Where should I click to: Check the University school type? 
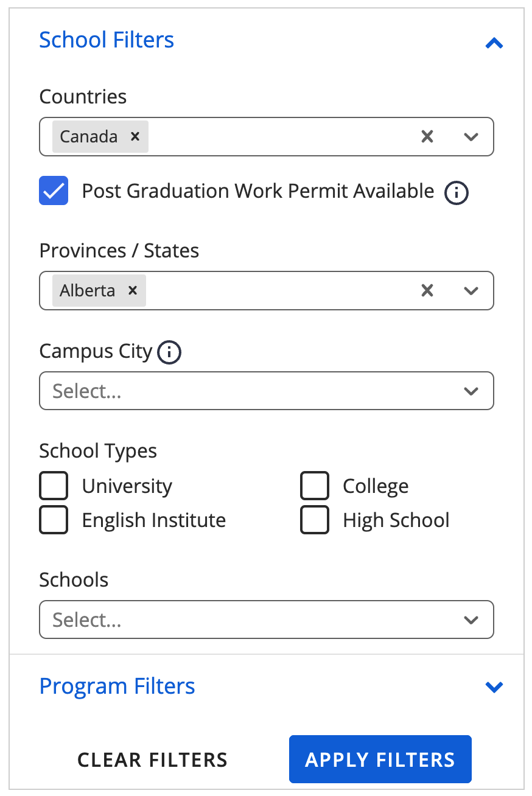click(x=54, y=486)
